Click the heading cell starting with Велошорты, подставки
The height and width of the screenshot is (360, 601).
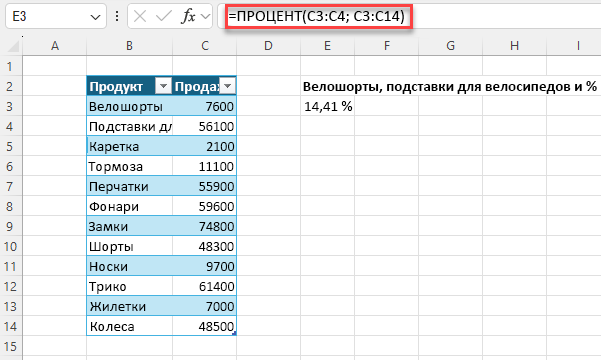click(x=450, y=87)
